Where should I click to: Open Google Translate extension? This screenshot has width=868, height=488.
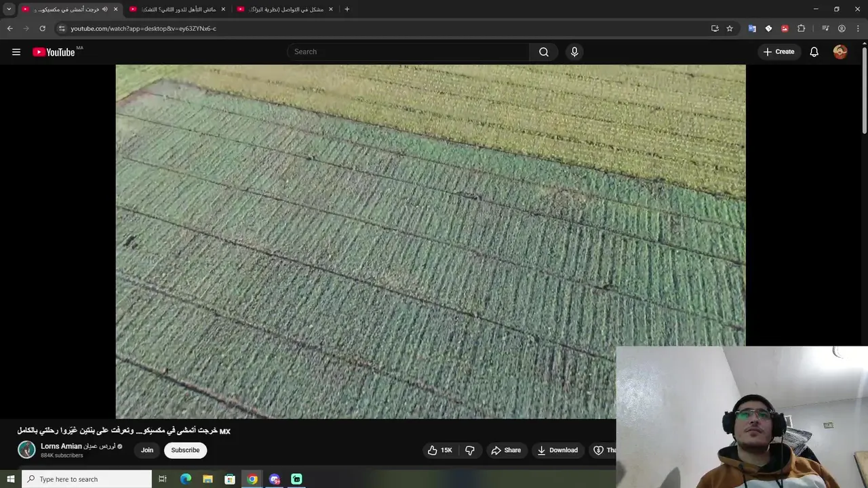pyautogui.click(x=752, y=28)
